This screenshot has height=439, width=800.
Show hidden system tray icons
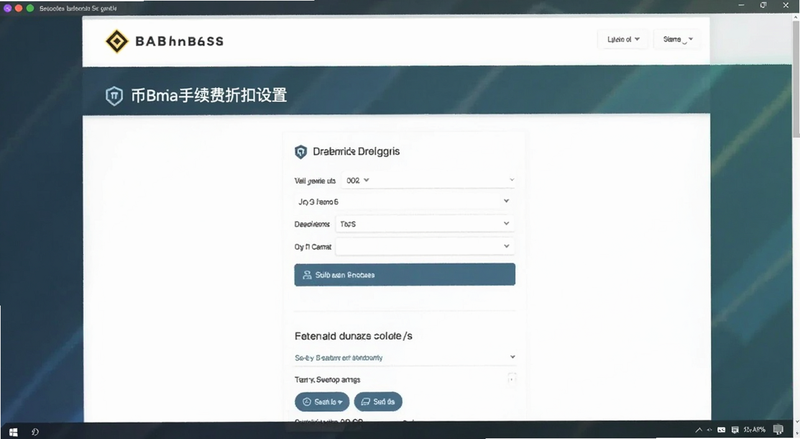click(698, 430)
